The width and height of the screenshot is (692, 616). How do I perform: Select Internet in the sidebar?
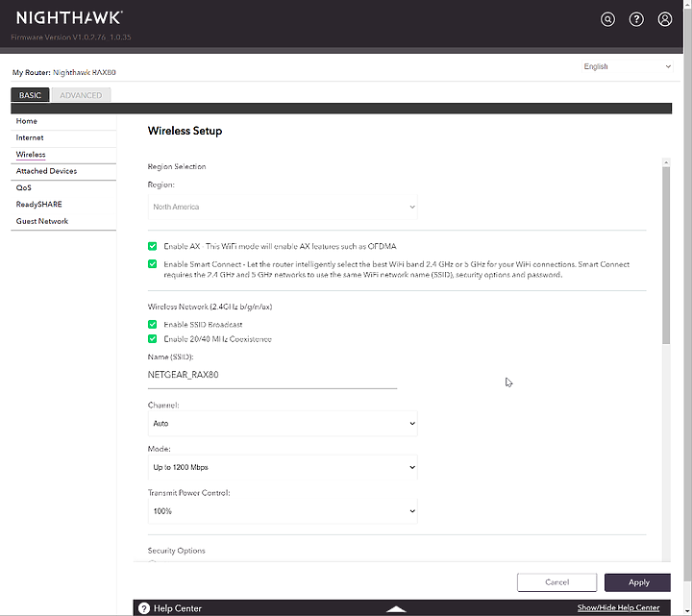tap(30, 137)
